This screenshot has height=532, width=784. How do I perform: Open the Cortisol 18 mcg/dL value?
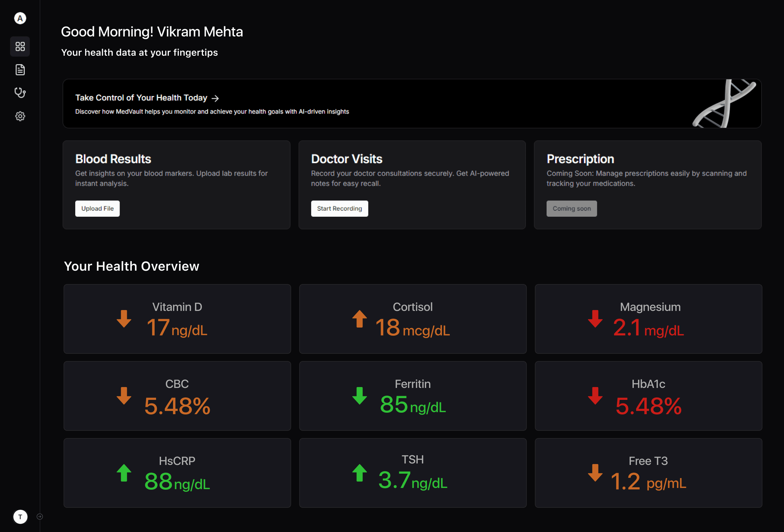pos(413,328)
